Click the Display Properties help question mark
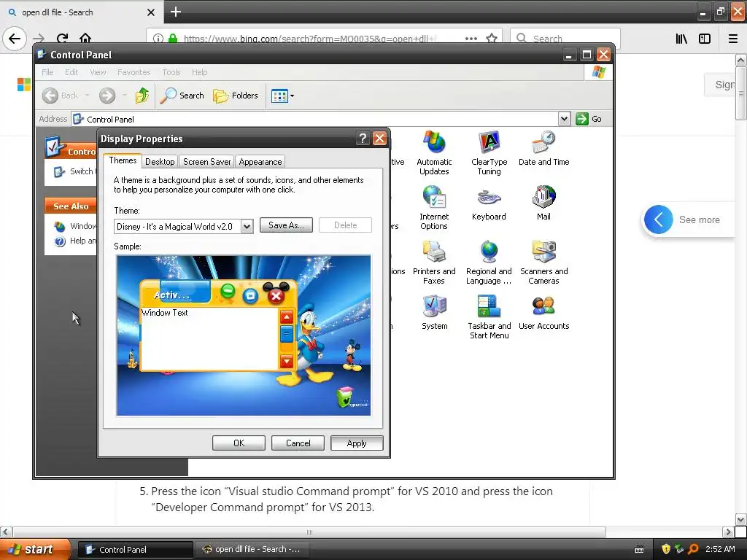 click(363, 139)
